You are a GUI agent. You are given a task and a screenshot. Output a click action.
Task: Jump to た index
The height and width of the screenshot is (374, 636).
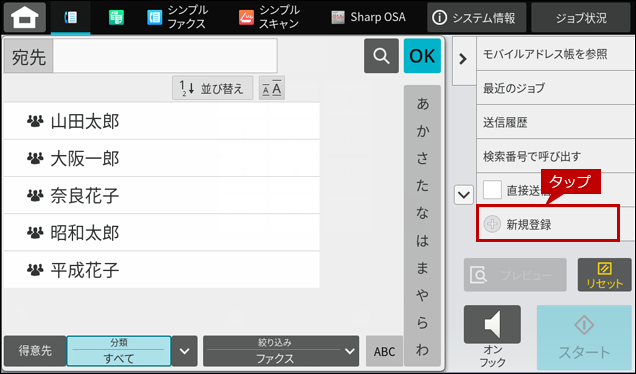tap(423, 186)
